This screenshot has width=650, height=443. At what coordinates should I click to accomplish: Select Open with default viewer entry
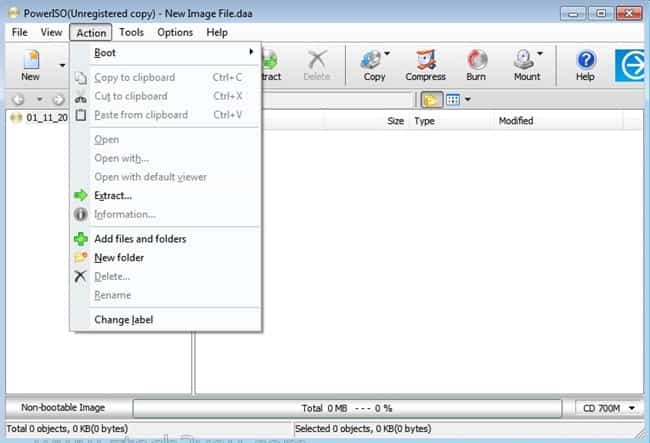tap(166, 177)
